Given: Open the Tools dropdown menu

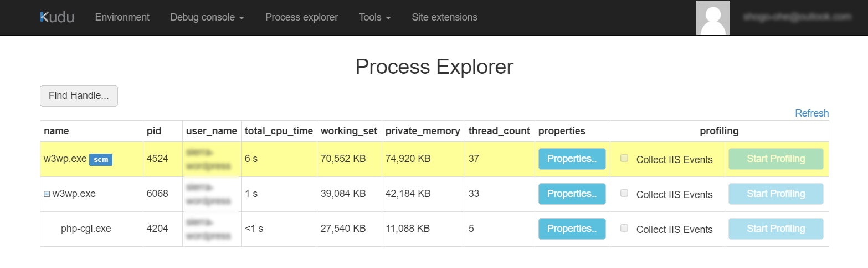Looking at the screenshot, I should pyautogui.click(x=374, y=17).
